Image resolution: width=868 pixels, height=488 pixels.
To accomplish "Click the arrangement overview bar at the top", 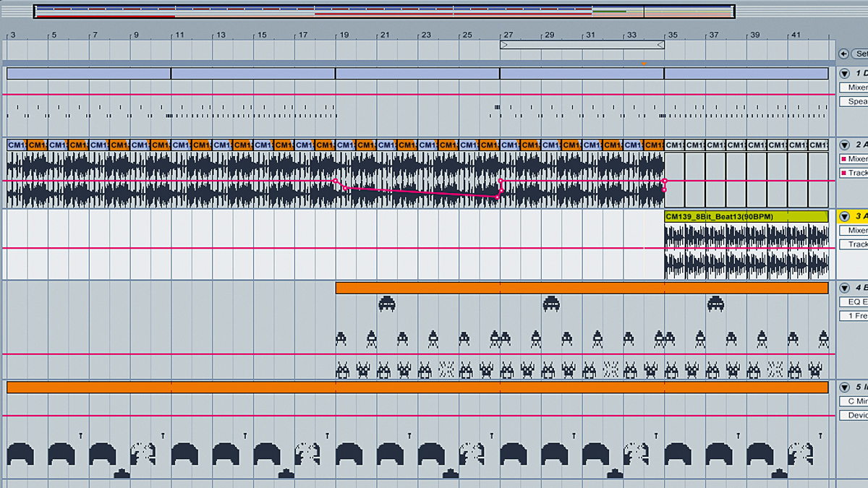I will [384, 12].
